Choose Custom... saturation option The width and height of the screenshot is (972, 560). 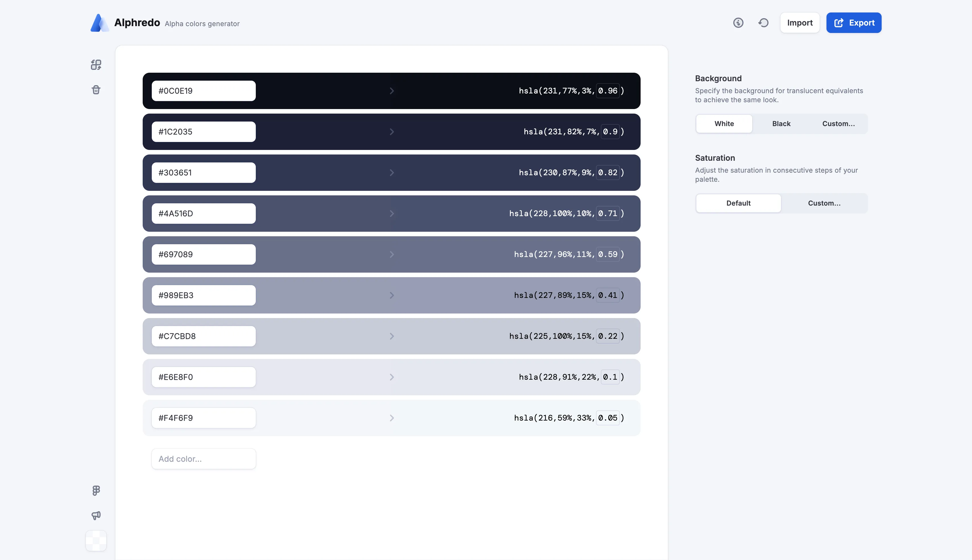coord(824,203)
